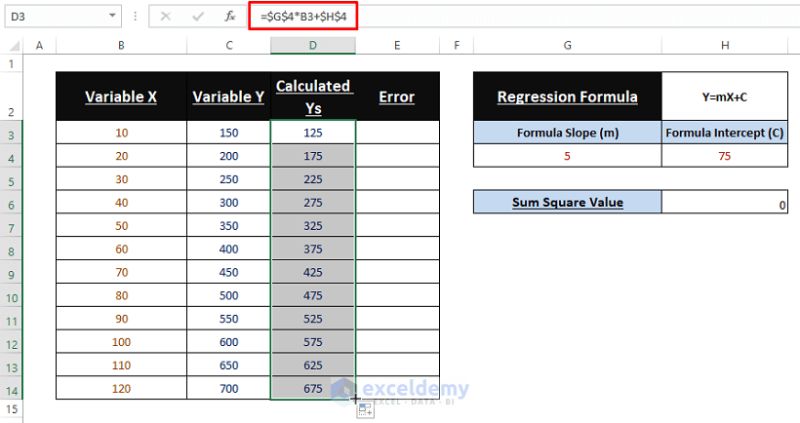Select Calculated Ys cell with value 125
800x423 pixels.
click(313, 133)
